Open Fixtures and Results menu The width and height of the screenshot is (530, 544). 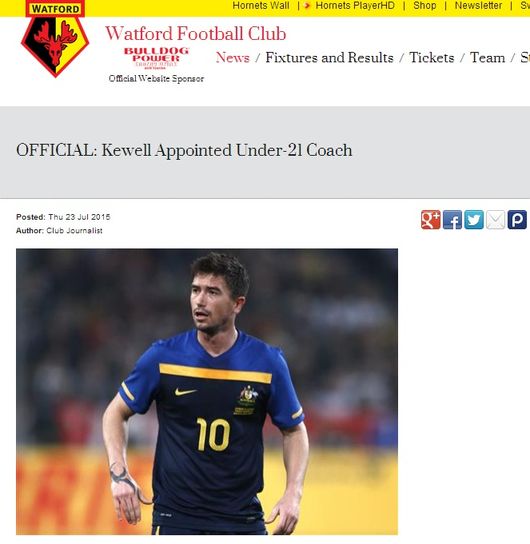(x=329, y=58)
